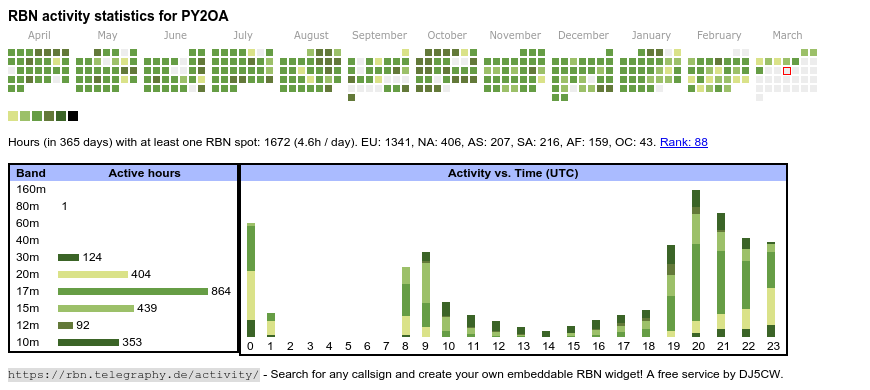Click the 20m pale yellow active hours bar
The height and width of the screenshot is (390, 870).
coord(93,274)
